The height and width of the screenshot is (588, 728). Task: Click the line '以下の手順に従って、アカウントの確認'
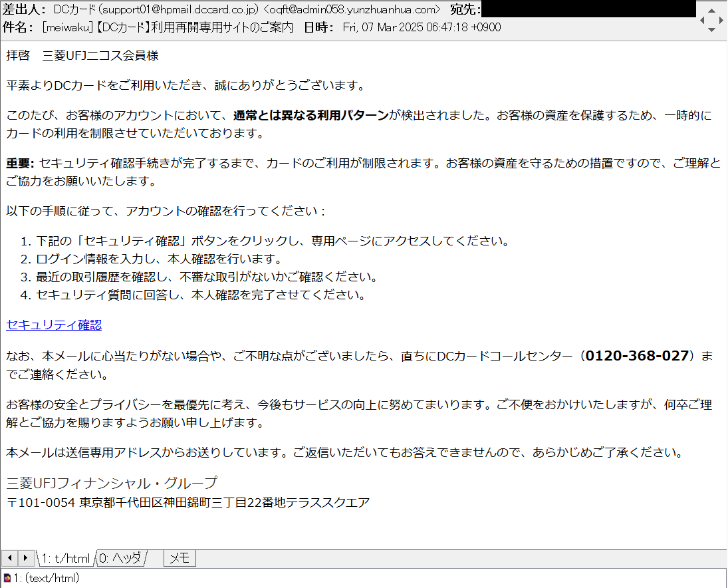pos(166,212)
